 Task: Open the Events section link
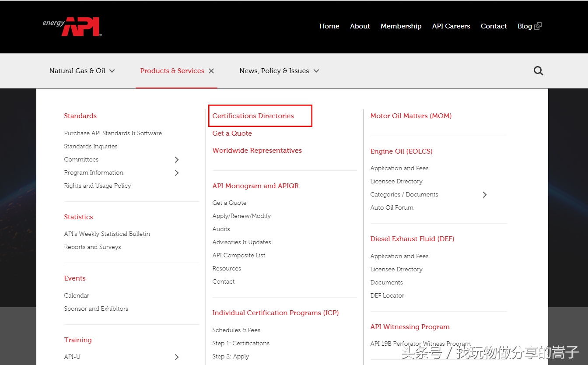click(75, 278)
